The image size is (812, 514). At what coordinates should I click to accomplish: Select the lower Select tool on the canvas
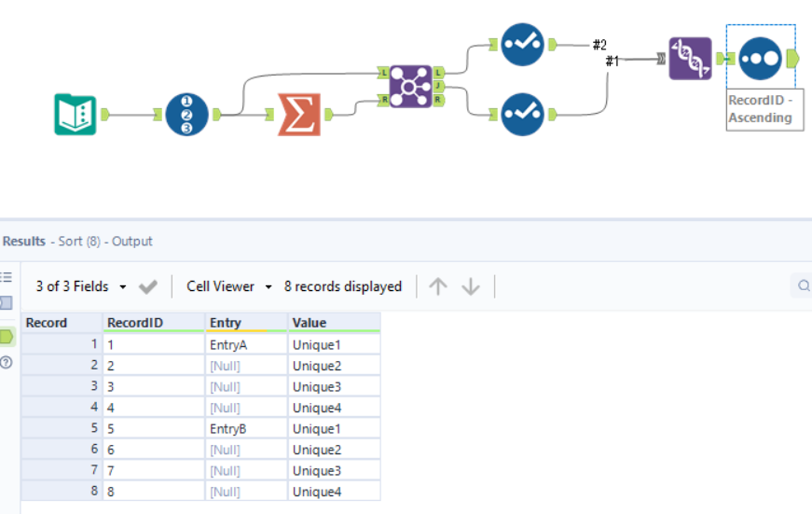[x=522, y=115]
